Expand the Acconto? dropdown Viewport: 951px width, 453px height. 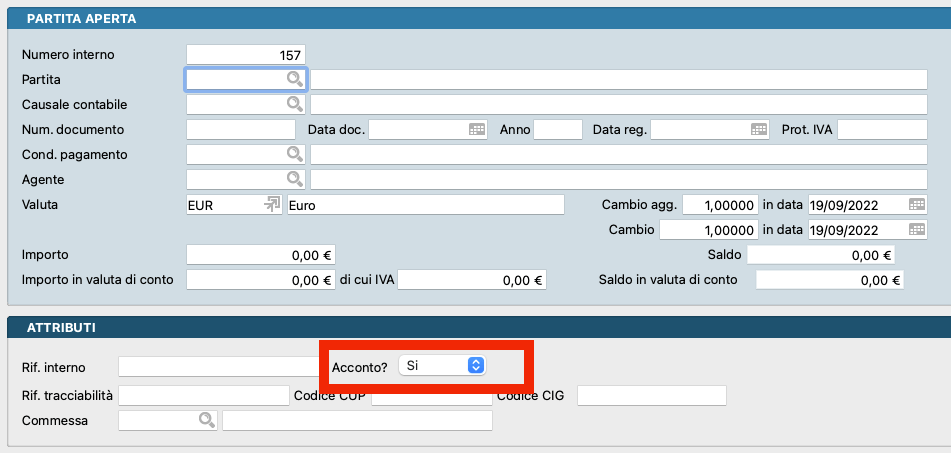coord(476,366)
